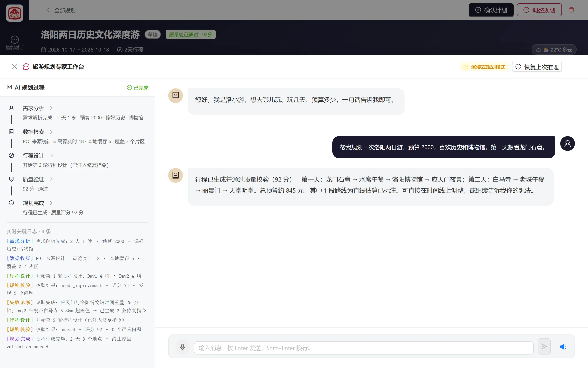
Task: Click 恢复上次推理 button
Action: click(537, 67)
